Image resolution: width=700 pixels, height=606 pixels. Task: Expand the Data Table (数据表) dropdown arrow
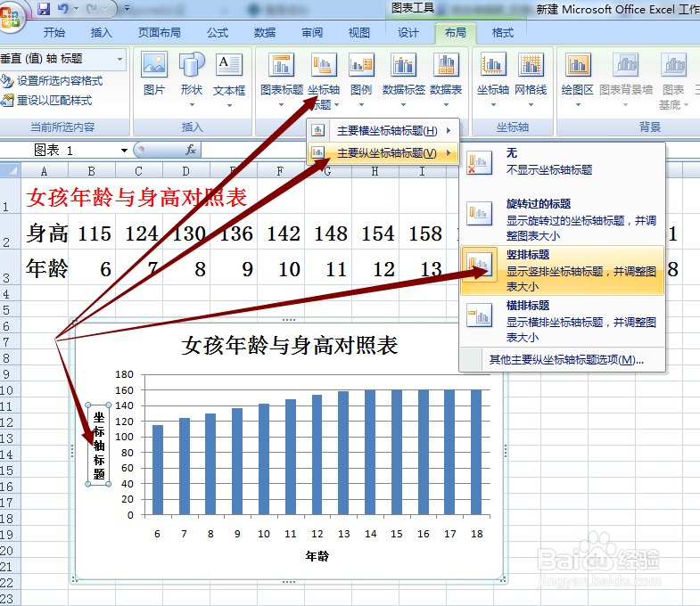pyautogui.click(x=446, y=105)
